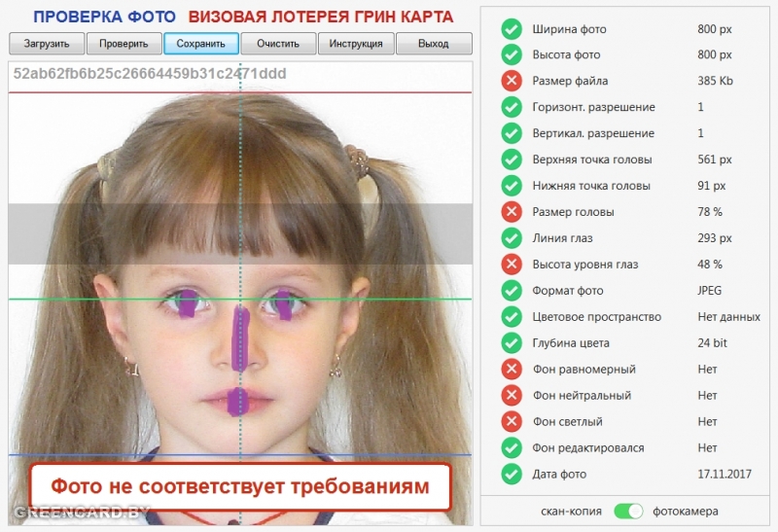Viewport: 778px width, 532px height.
Task: Click the green check for Высота фото
Action: 512,54
